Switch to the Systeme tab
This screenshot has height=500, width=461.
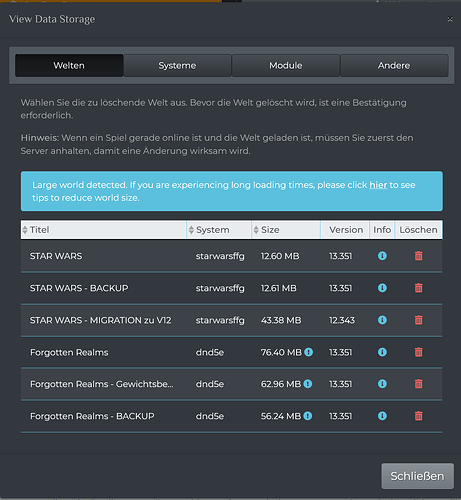pyautogui.click(x=177, y=65)
